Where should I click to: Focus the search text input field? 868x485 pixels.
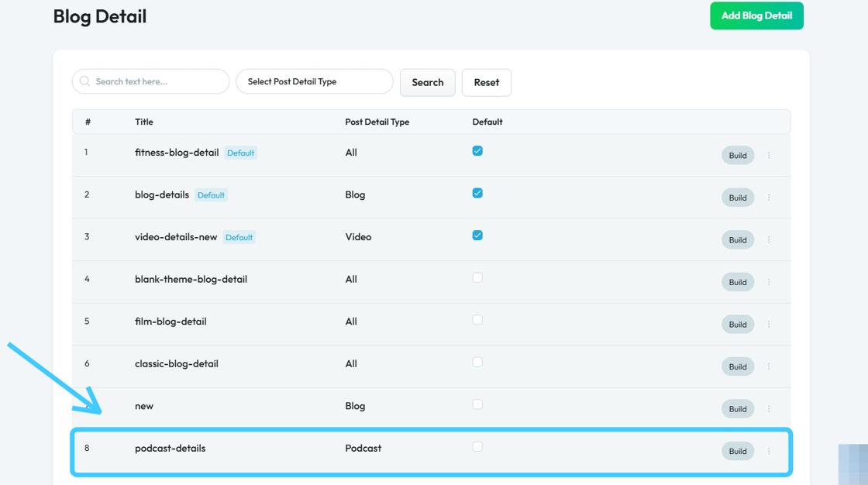pos(157,81)
